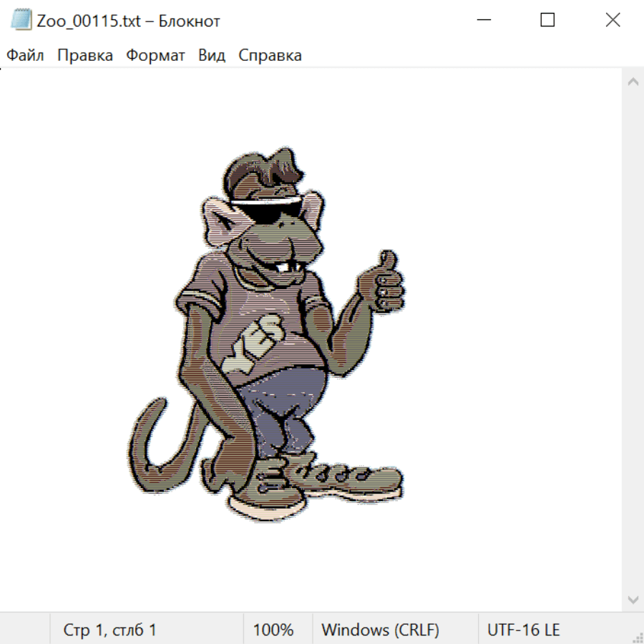Screen dimensions: 644x644
Task: Click the 100% zoom level in status bar
Action: [273, 630]
